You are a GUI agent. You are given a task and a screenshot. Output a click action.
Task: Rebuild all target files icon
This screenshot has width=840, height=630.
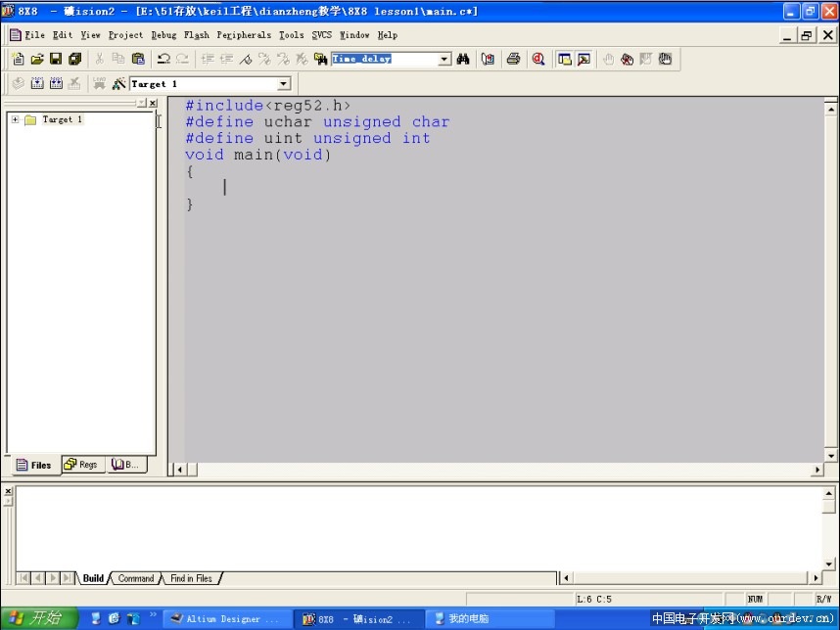(56, 83)
